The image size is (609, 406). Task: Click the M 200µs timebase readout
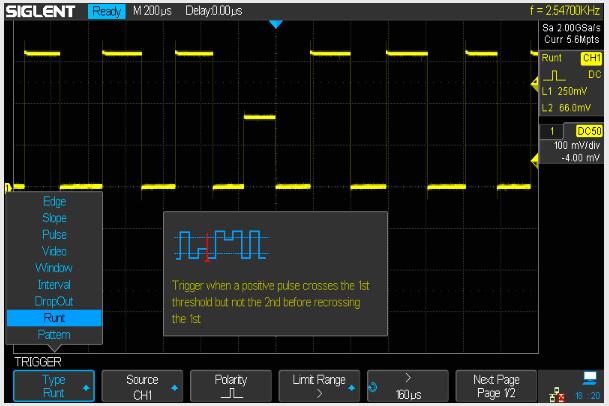(x=153, y=9)
